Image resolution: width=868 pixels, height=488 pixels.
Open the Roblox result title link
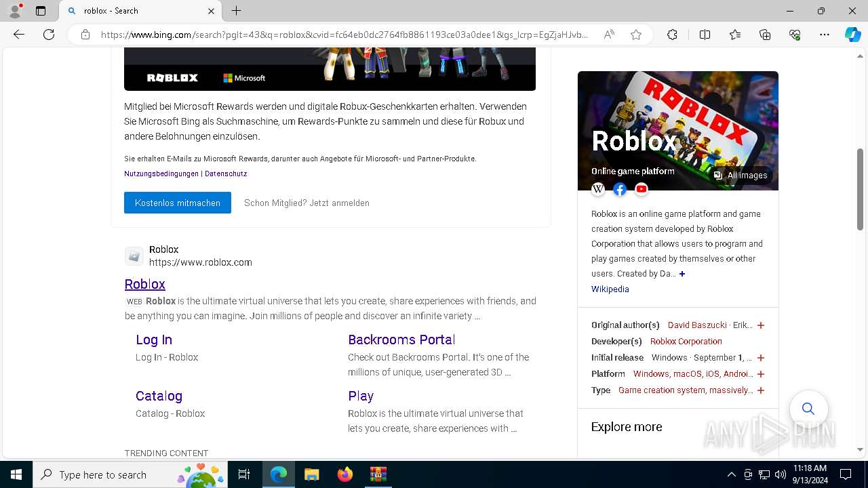[x=145, y=284]
